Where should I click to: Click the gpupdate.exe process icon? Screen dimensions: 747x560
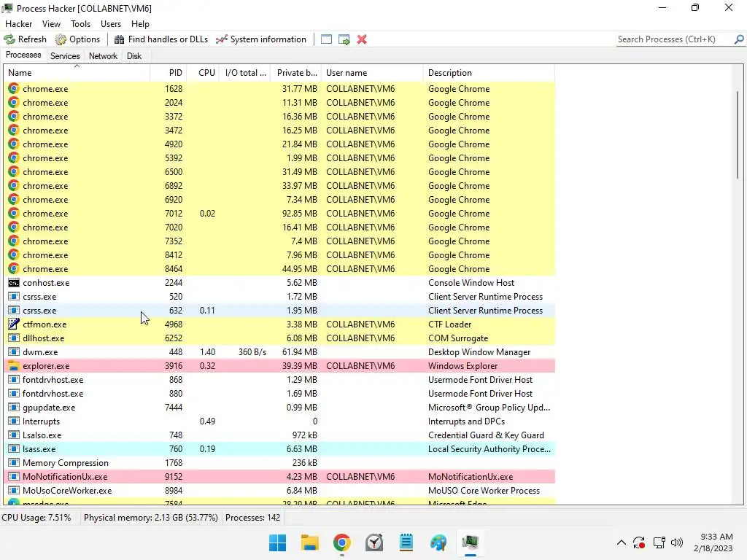pos(14,408)
